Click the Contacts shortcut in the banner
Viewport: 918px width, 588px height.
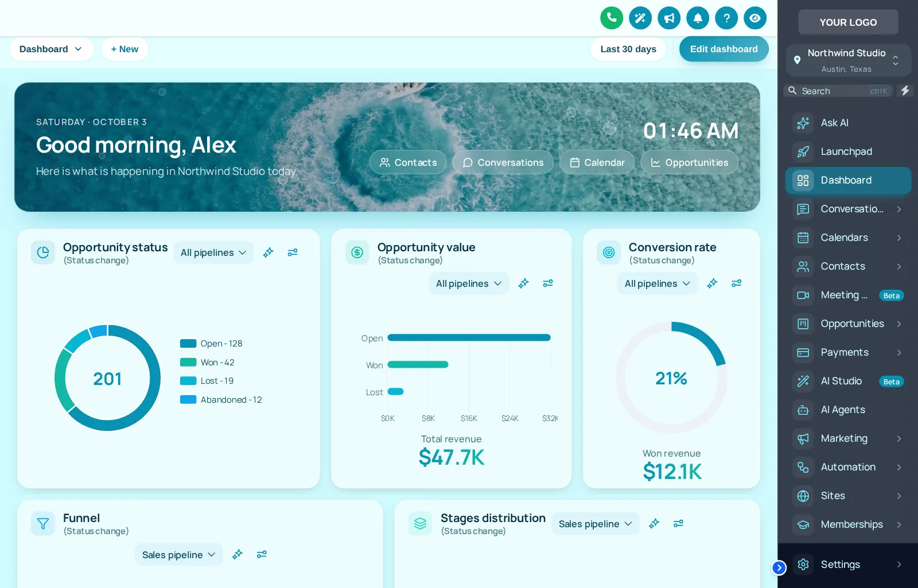[408, 162]
